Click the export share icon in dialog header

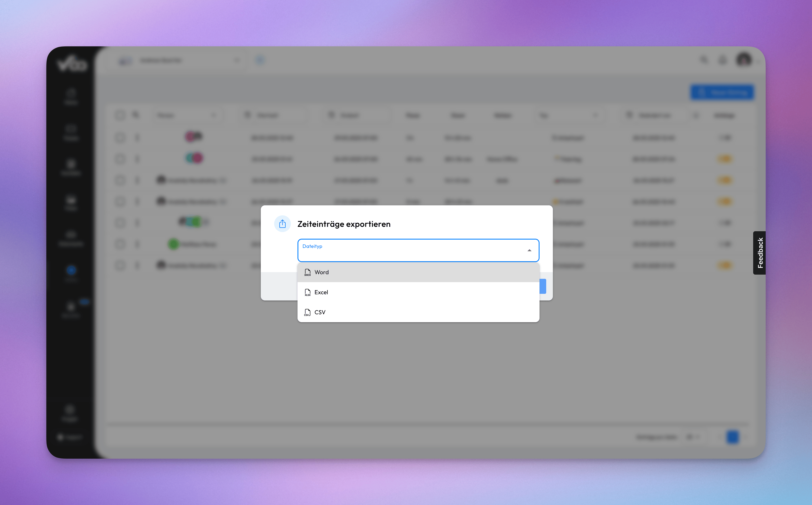point(282,224)
